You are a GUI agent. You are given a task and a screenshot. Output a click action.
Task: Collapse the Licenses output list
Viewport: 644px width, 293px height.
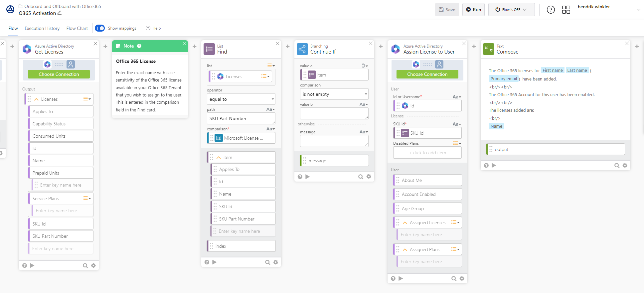tap(37, 99)
